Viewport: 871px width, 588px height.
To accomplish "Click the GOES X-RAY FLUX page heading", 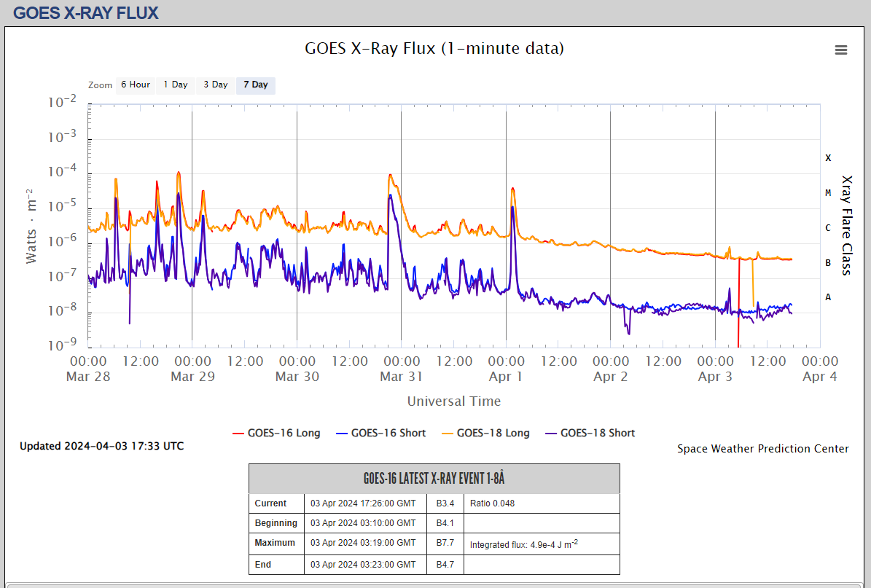I will 85,13.
